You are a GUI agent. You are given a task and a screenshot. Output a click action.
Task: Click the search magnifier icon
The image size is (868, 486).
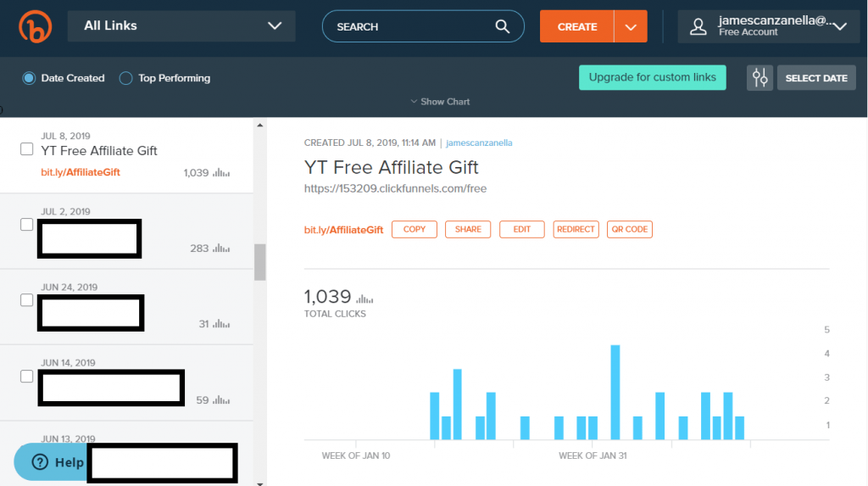(x=502, y=26)
